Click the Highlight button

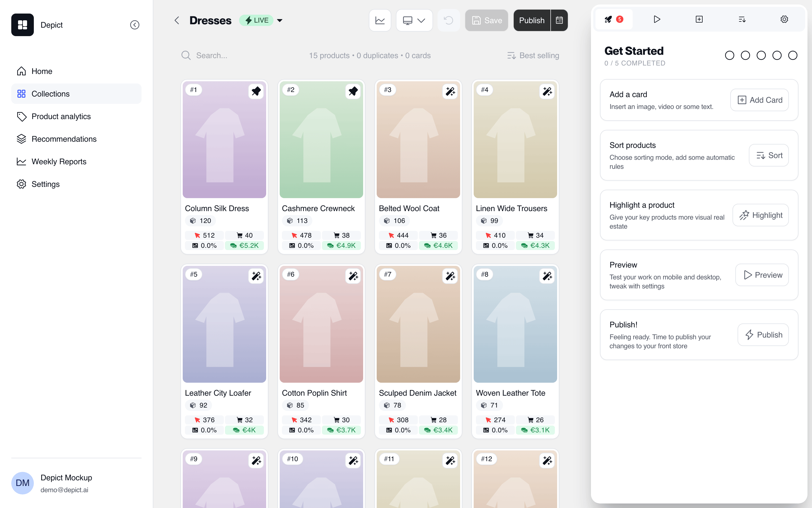[761, 215]
